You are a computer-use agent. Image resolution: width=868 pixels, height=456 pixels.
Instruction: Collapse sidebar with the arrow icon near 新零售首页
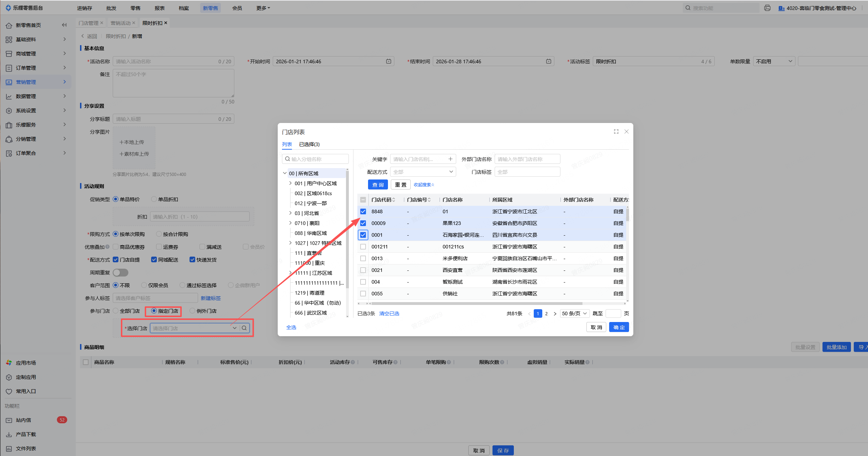(x=64, y=25)
